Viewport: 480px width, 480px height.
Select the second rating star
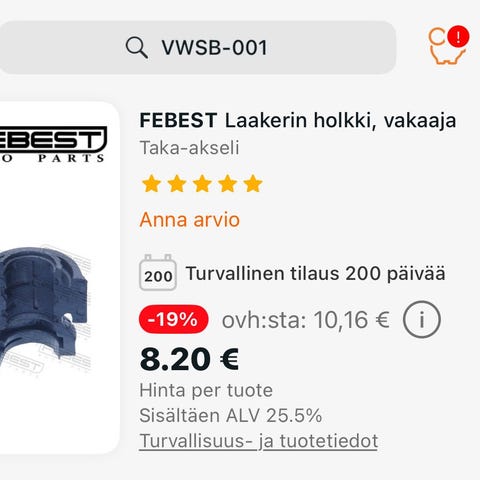177,184
